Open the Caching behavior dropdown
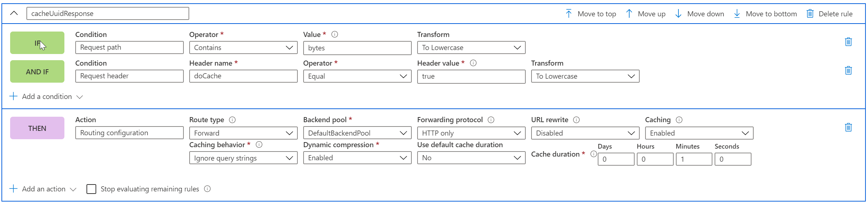Image resolution: width=868 pixels, height=203 pixels. pos(243,158)
